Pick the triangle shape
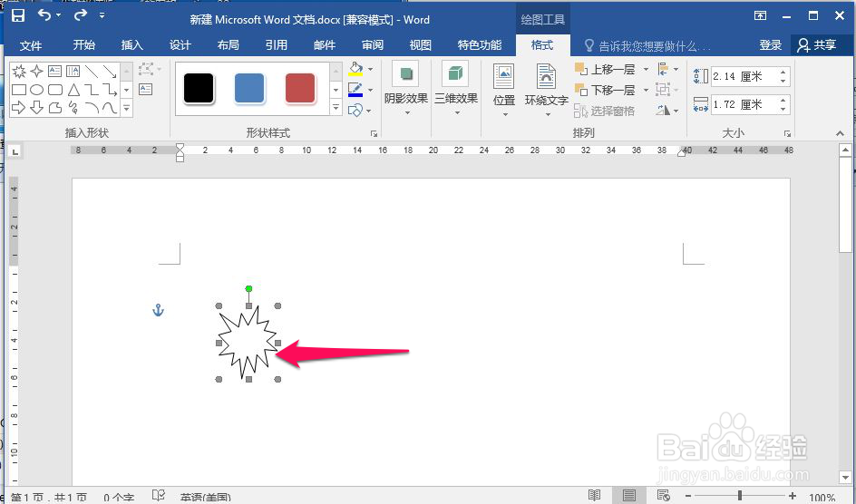Viewport: 856px width, 504px height. [73, 90]
